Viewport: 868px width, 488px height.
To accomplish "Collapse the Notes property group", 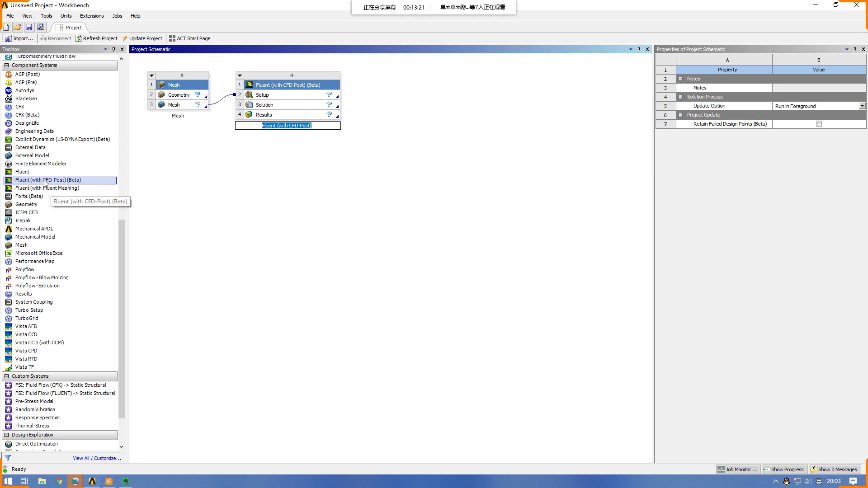I will (x=680, y=79).
